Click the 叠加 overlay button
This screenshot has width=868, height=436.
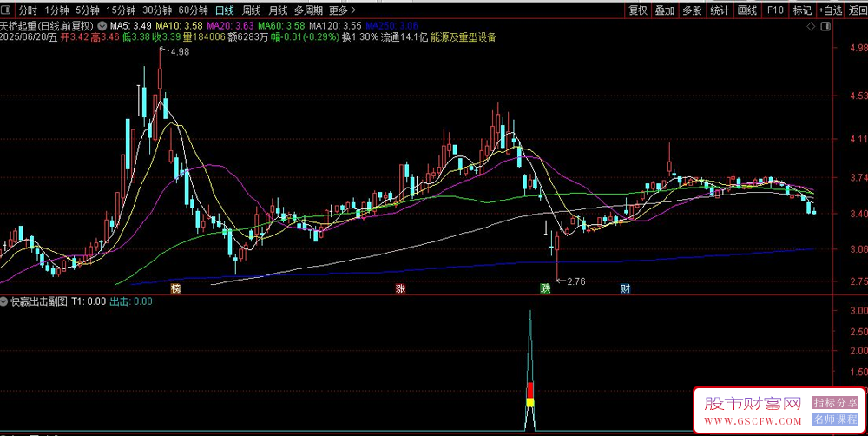click(665, 10)
